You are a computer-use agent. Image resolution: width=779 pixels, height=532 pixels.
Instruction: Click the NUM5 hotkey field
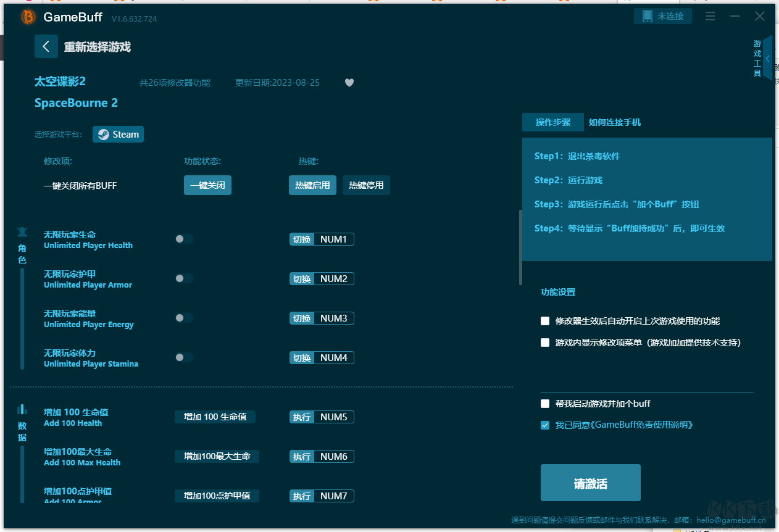(334, 417)
